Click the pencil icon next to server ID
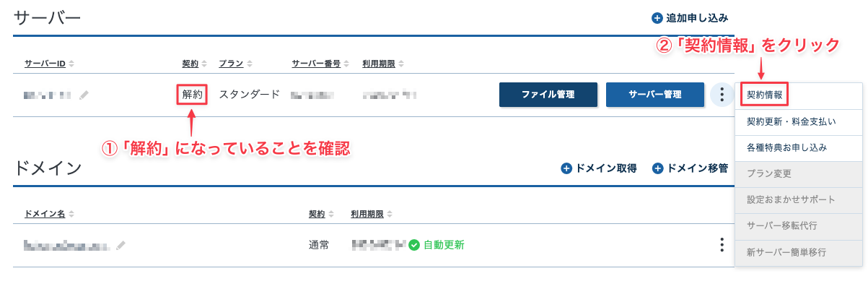Viewport: 868px width, 297px height. [x=85, y=95]
